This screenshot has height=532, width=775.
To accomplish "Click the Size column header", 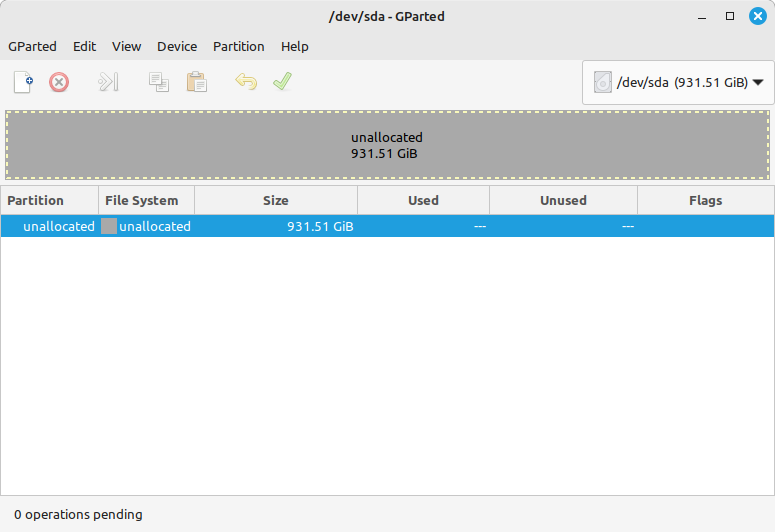I will (x=276, y=200).
